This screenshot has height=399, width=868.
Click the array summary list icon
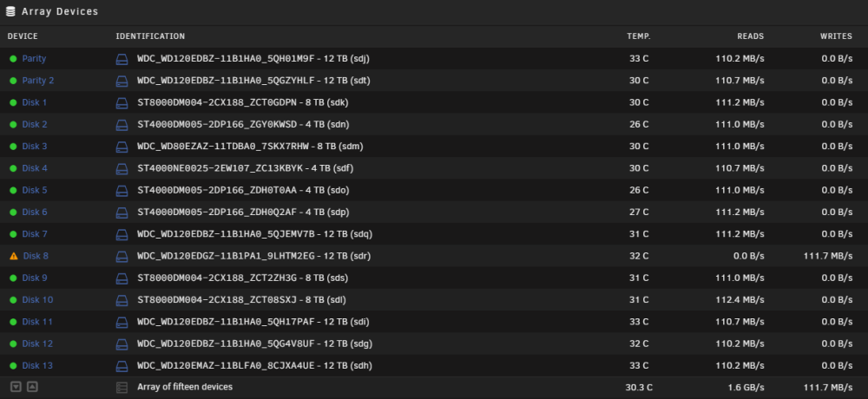pos(122,388)
